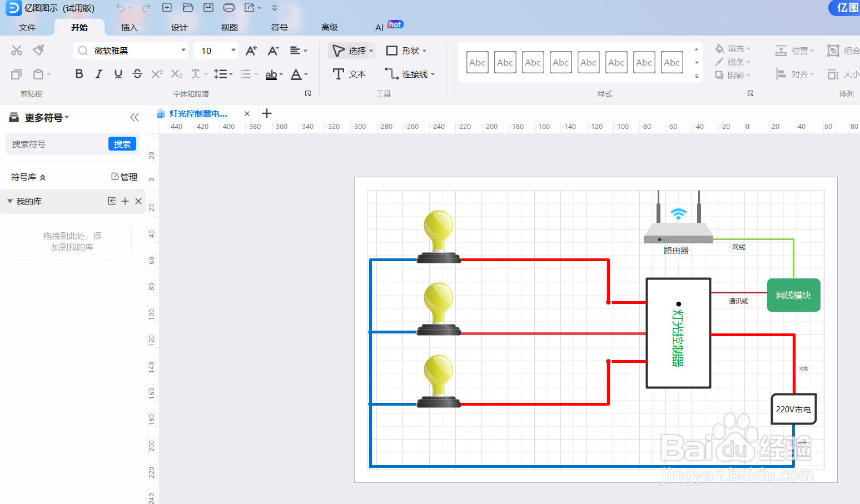Increase font size with larger A icon
The image size is (860, 504).
(x=251, y=51)
